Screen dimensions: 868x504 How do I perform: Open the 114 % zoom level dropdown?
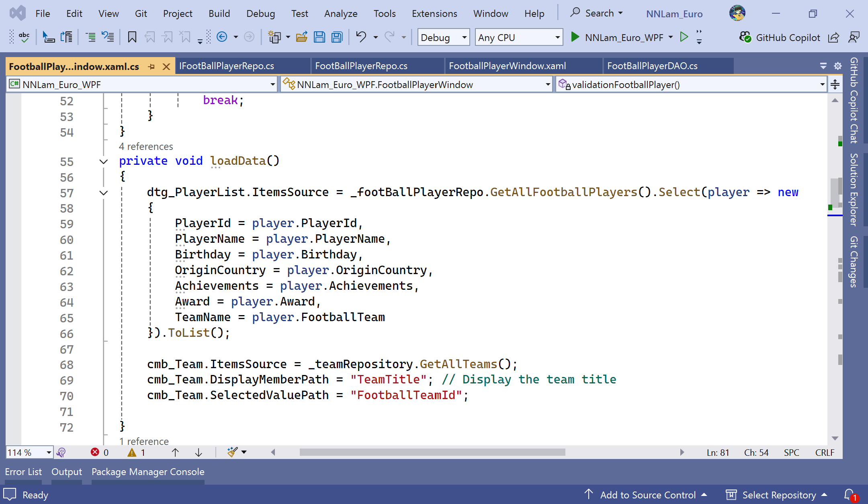29,453
